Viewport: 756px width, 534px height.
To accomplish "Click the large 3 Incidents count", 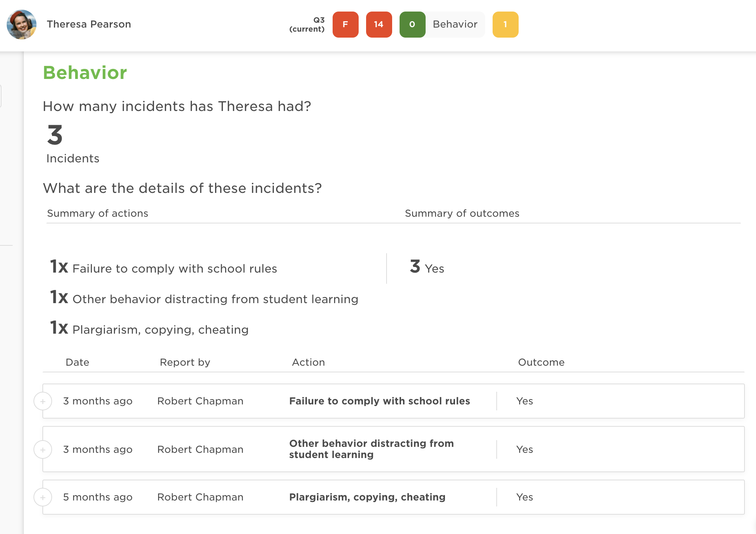I will [55, 136].
